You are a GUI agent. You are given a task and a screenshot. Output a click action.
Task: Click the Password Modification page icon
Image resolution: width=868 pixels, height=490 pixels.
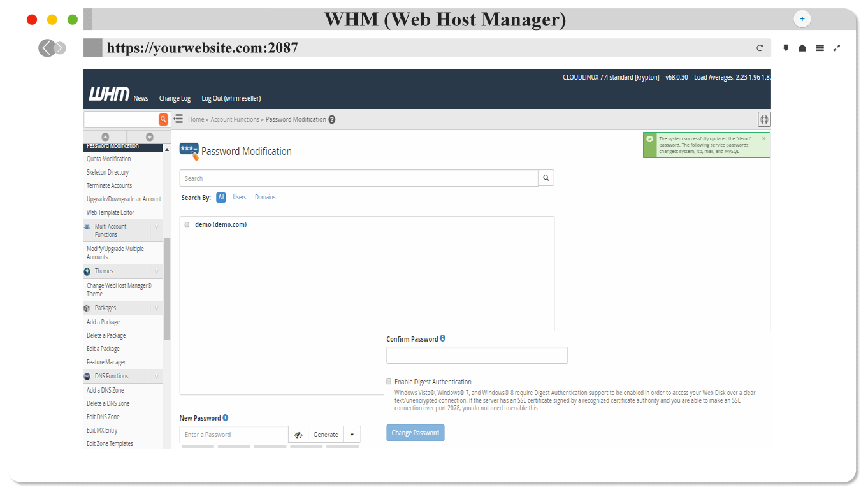pyautogui.click(x=189, y=151)
